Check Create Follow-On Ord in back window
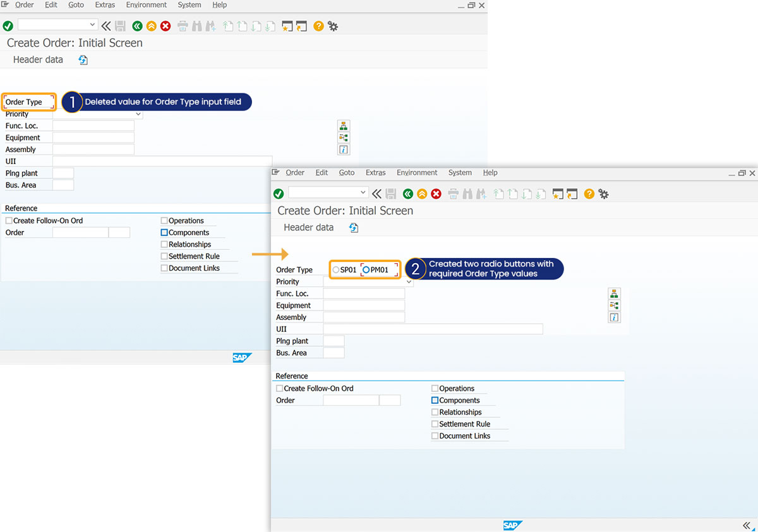 pos(9,221)
